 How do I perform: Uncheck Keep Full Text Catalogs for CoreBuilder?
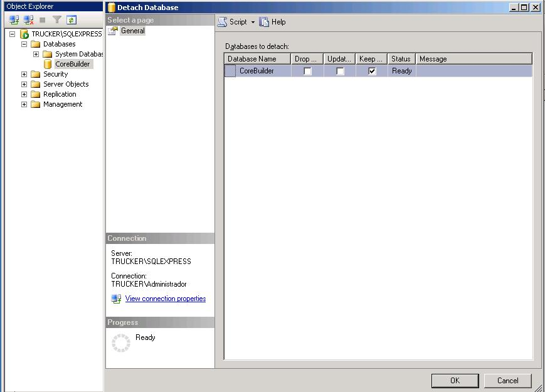click(372, 72)
